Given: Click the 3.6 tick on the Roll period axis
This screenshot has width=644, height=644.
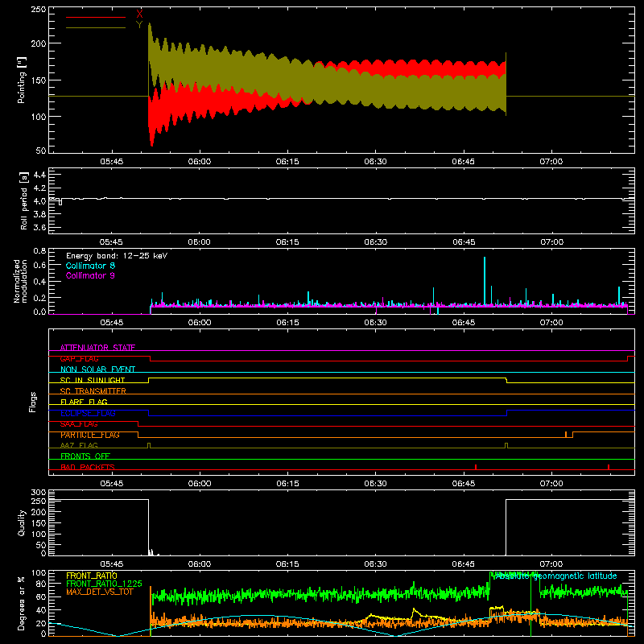Looking at the screenshot, I should click(39, 227).
